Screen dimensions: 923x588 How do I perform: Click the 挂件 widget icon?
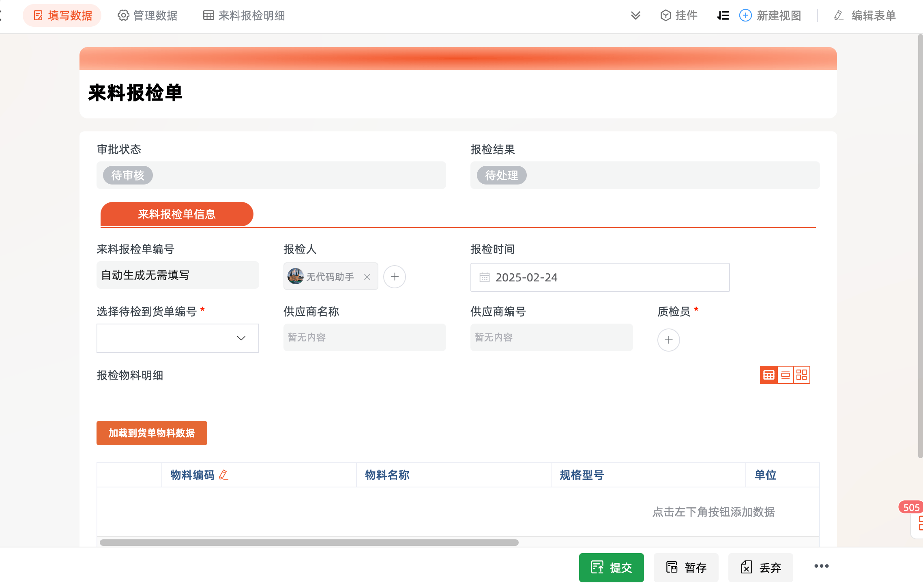(x=665, y=15)
